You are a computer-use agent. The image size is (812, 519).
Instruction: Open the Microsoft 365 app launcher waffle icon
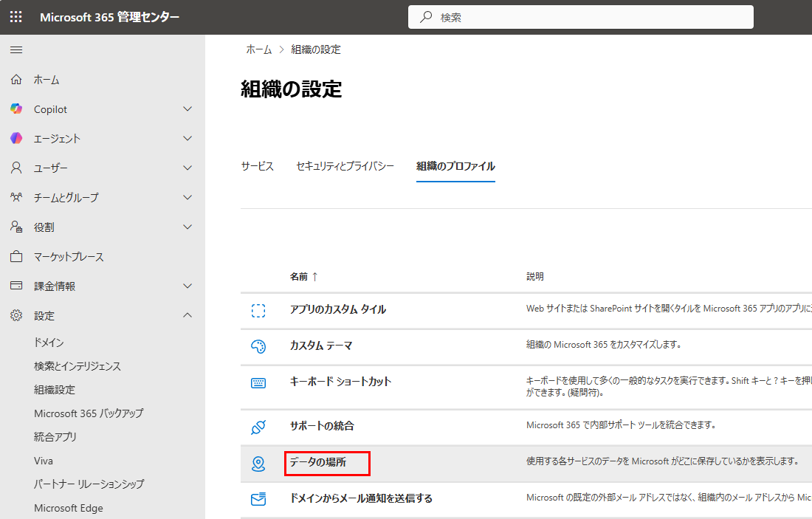coord(16,16)
